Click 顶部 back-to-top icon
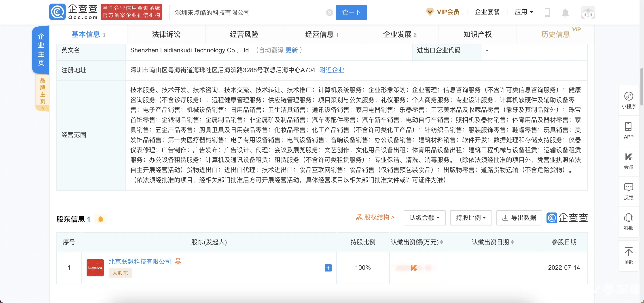The width and height of the screenshot is (644, 303). click(629, 256)
